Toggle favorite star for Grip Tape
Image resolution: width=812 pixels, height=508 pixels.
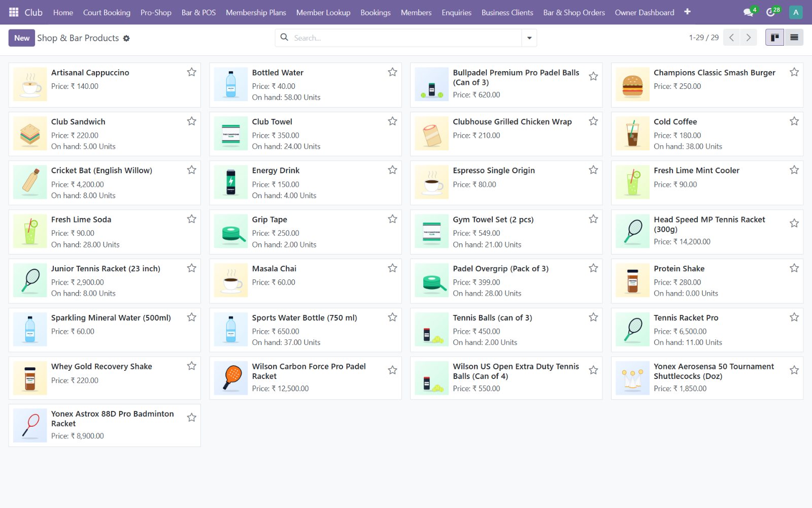(x=392, y=219)
